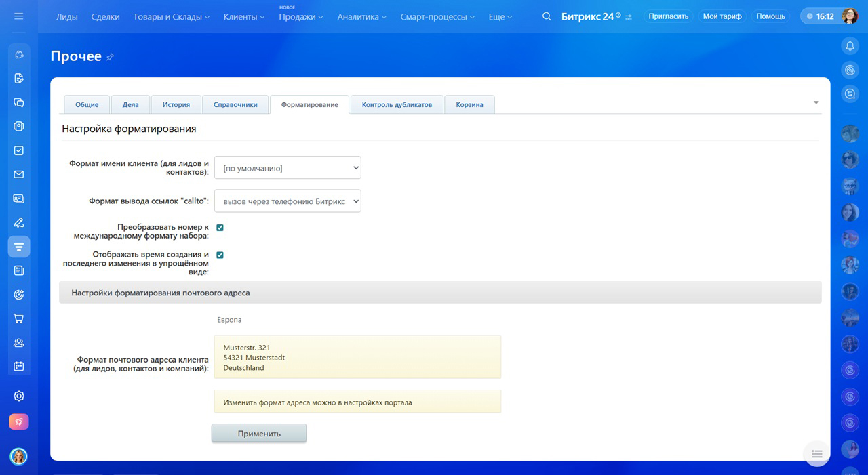Open the CRM funnel icon in sidebar

point(19,247)
